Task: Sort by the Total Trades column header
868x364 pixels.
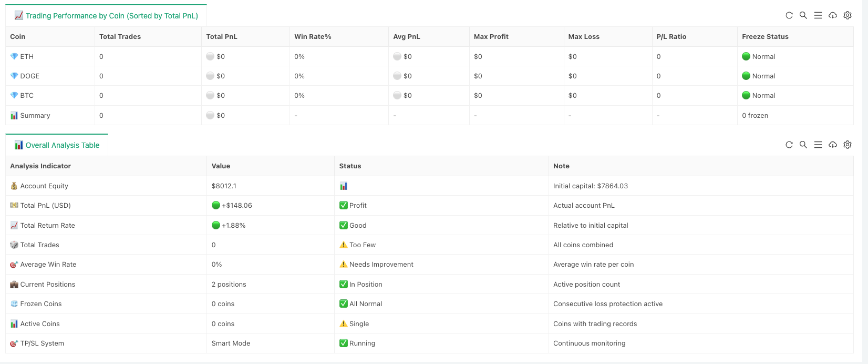Action: pos(120,36)
